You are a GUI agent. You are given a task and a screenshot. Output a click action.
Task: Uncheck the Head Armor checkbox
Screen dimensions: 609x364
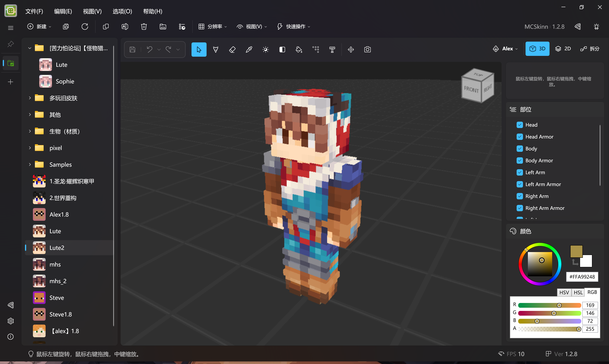tap(519, 137)
